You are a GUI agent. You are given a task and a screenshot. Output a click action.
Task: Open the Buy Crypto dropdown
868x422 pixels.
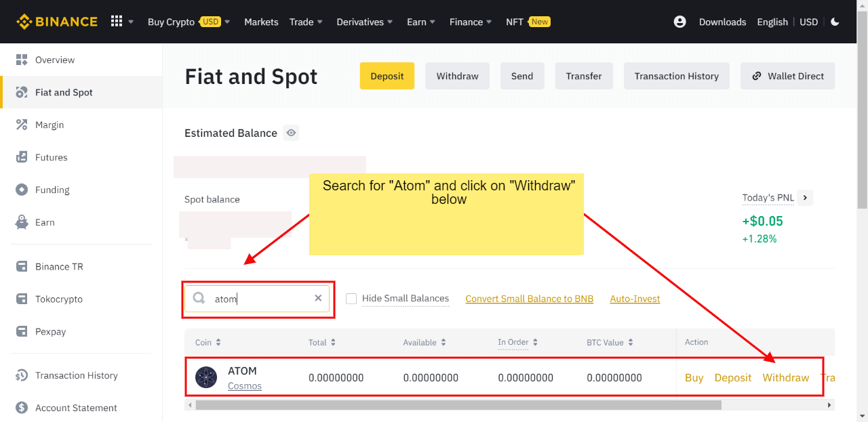pyautogui.click(x=189, y=22)
